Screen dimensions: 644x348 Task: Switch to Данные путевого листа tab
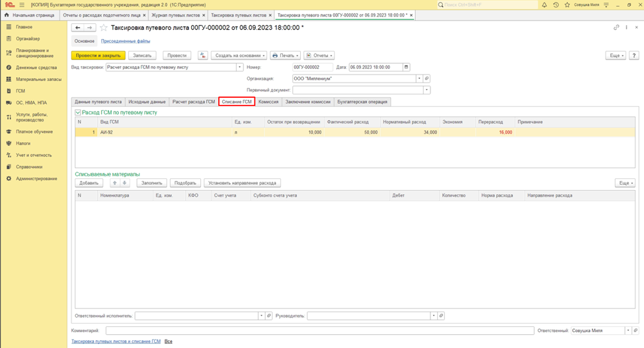click(98, 102)
